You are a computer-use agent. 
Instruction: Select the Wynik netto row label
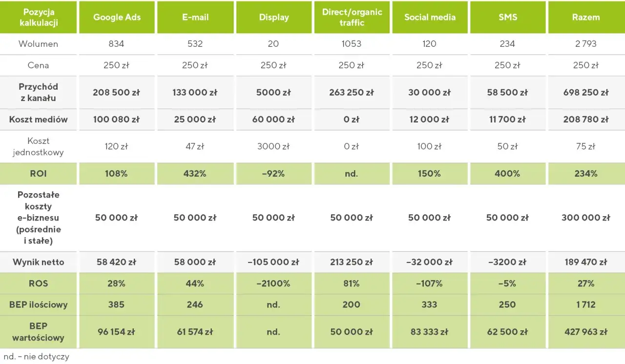point(38,262)
